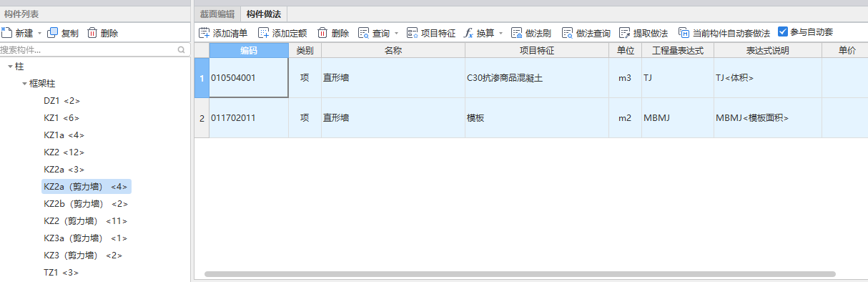Select KZ3（剪力墙）<2> in the tree
The height and width of the screenshot is (282, 868).
(83, 256)
